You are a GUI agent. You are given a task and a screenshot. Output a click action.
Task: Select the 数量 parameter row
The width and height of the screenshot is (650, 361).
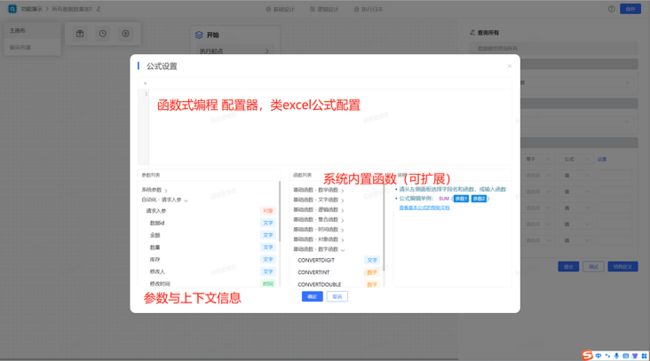(209, 247)
